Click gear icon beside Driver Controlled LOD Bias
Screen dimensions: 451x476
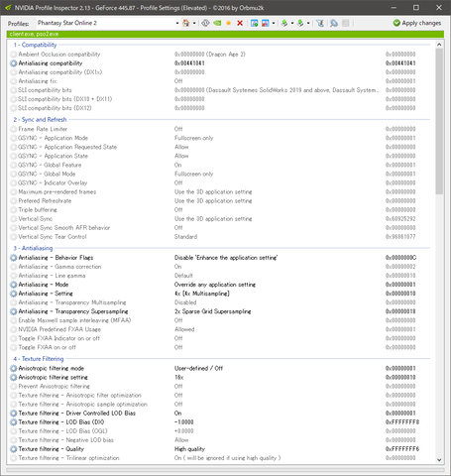(13, 414)
